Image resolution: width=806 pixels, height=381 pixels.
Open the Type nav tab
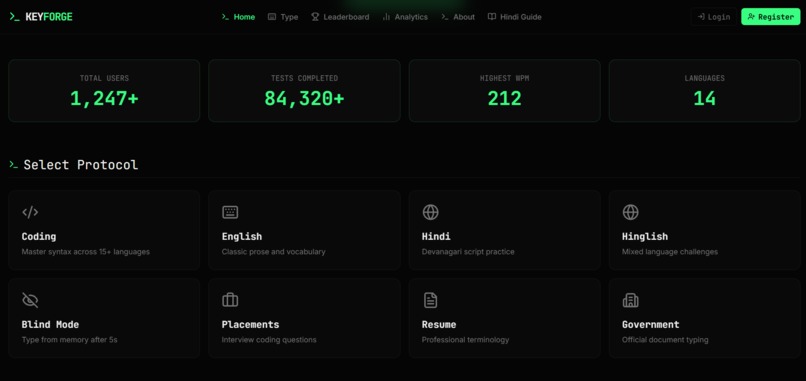click(283, 17)
